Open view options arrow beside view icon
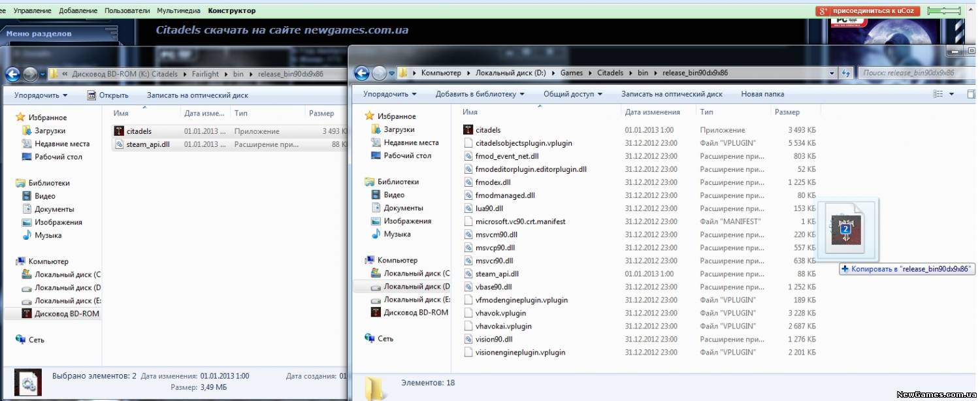Screen dimensions: 980x401 [x=951, y=94]
